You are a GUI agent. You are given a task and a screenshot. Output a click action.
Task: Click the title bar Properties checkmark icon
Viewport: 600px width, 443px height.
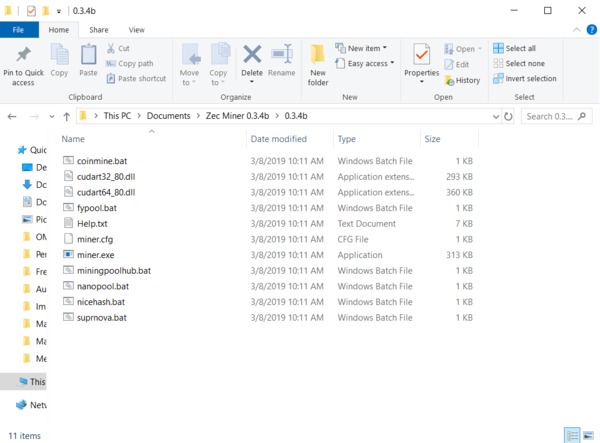coord(31,11)
